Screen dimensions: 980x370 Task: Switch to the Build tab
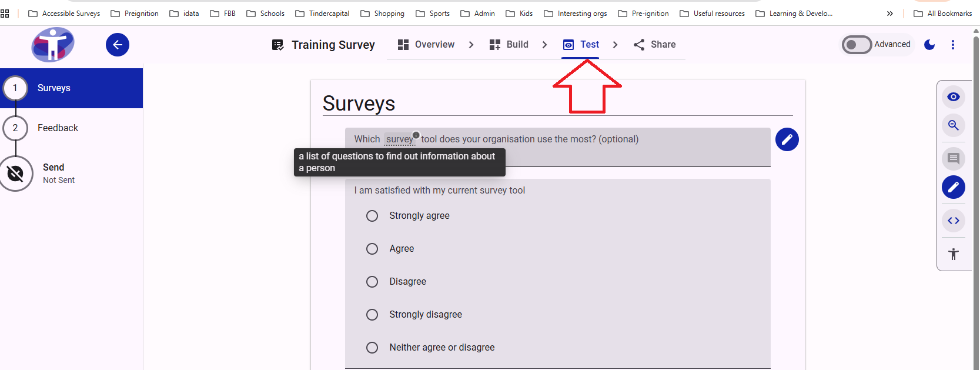point(509,45)
